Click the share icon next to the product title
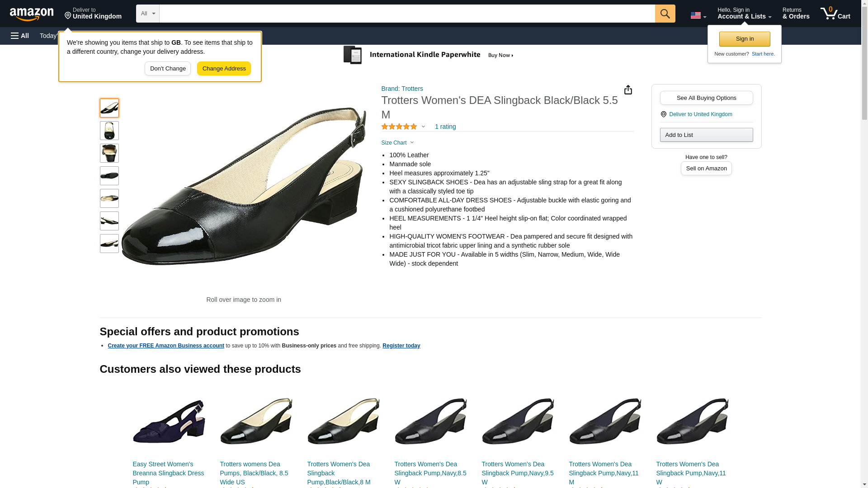 [x=628, y=90]
